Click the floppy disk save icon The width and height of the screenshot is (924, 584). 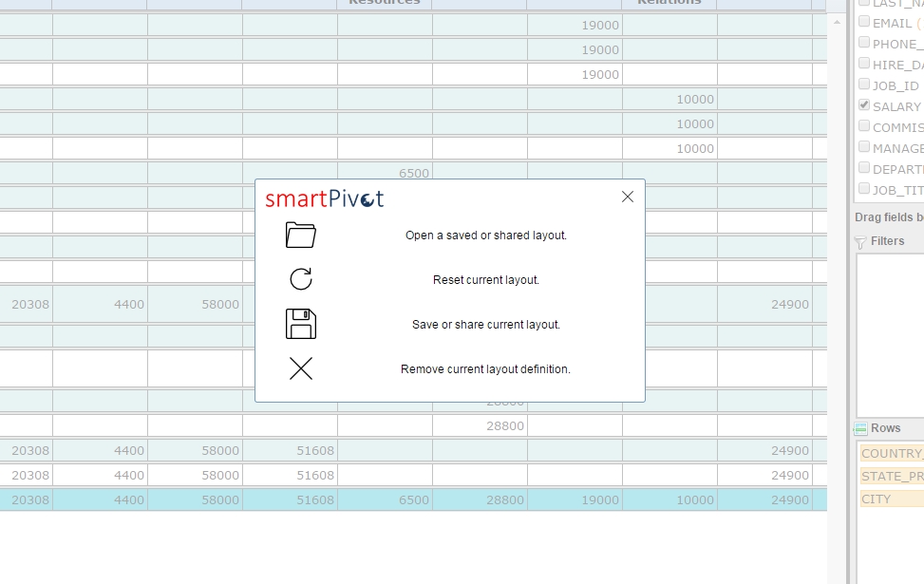pyautogui.click(x=300, y=324)
